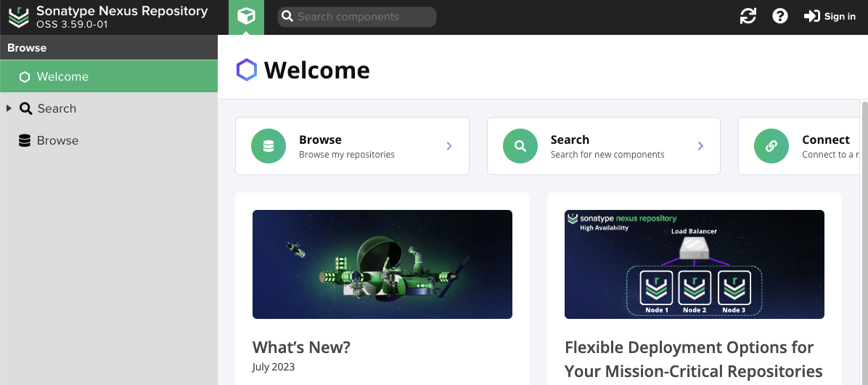
Task: Focus the Search components input field
Action: 357,17
